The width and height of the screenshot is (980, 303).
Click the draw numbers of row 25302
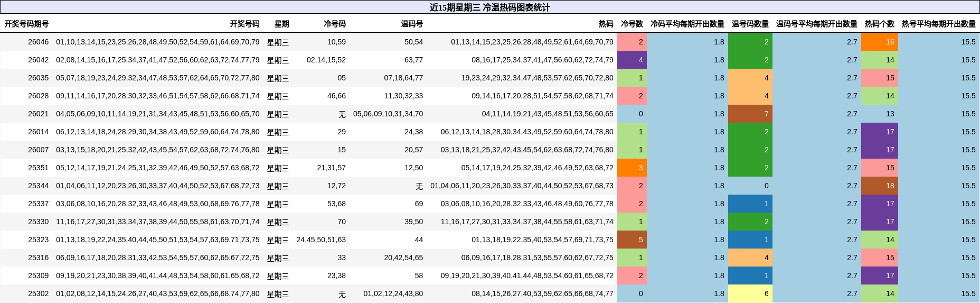[158, 293]
